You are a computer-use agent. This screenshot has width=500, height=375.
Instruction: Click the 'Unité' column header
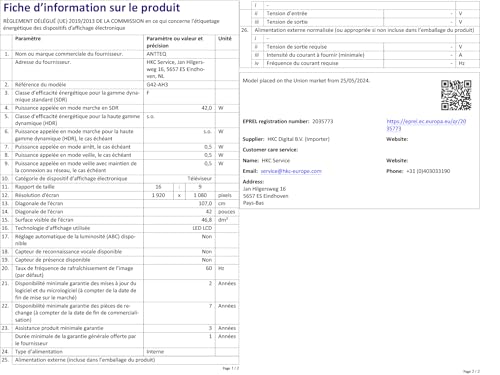pyautogui.click(x=225, y=39)
